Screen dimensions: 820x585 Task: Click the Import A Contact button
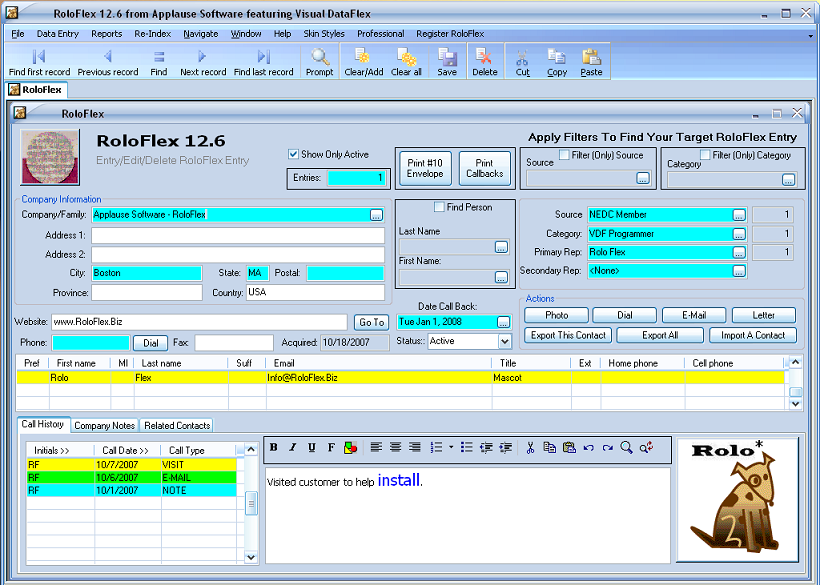(753, 335)
